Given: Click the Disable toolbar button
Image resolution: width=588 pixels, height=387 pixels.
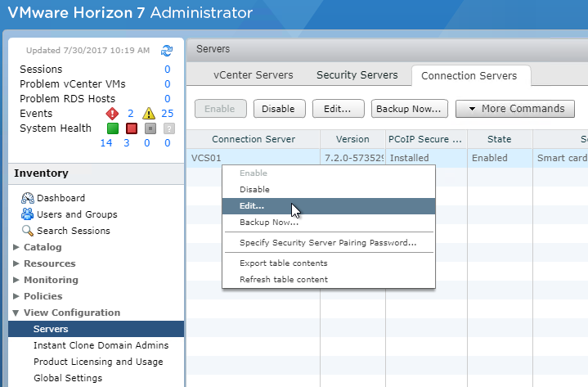Looking at the screenshot, I should coord(280,109).
